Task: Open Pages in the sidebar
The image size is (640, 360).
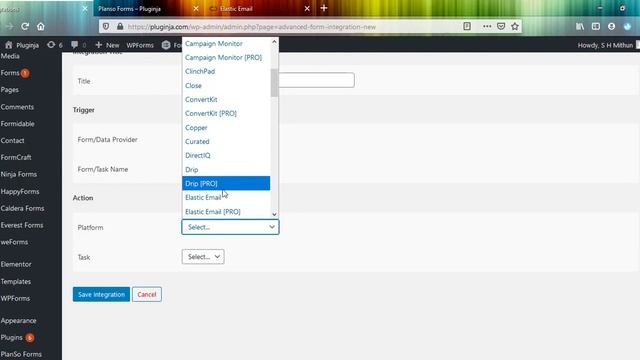Action: tap(10, 90)
